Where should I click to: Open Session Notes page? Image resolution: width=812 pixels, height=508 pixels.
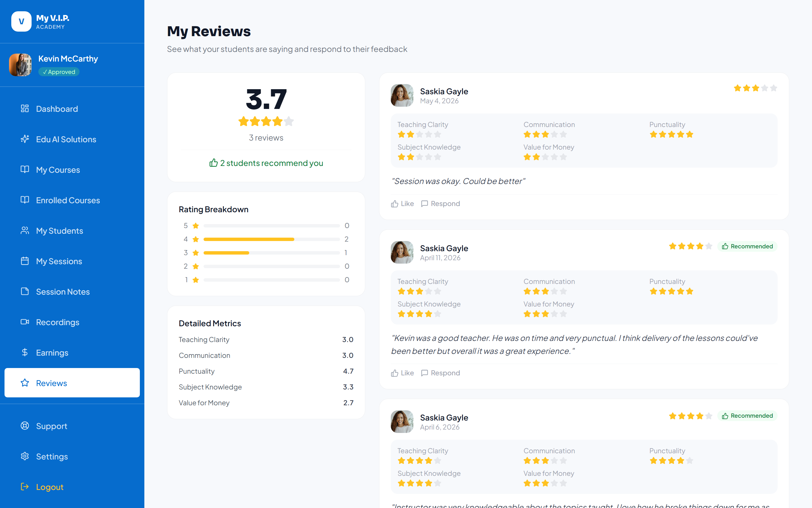pyautogui.click(x=72, y=292)
